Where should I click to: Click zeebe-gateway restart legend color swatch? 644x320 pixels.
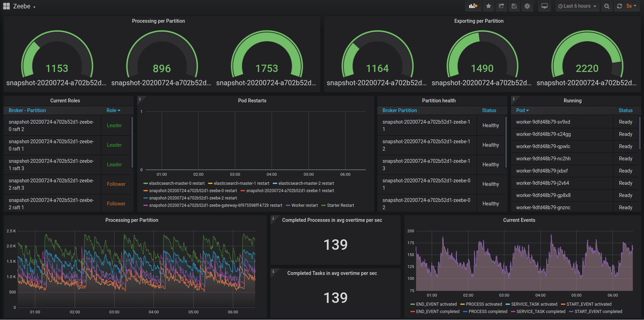click(146, 205)
